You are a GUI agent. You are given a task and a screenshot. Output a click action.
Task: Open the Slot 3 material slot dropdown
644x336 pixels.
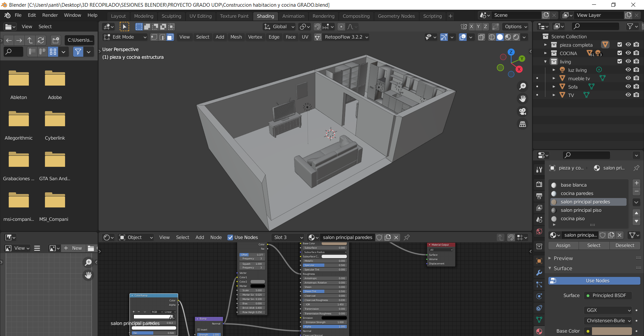coord(288,237)
